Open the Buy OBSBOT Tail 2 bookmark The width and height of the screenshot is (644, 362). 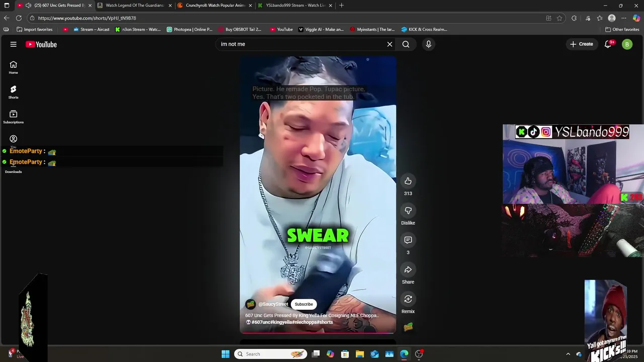point(240,30)
